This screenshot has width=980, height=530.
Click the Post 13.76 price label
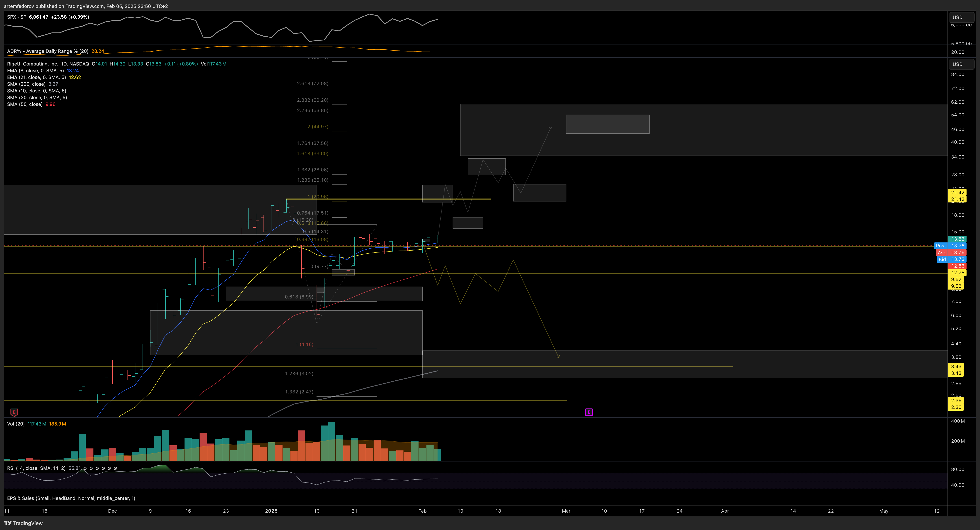pos(950,246)
